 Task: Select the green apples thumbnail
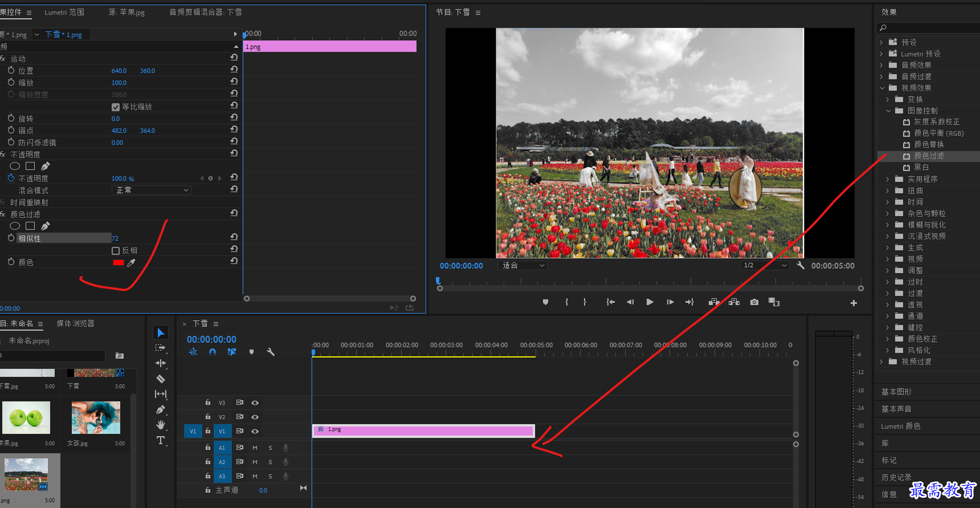[26, 417]
